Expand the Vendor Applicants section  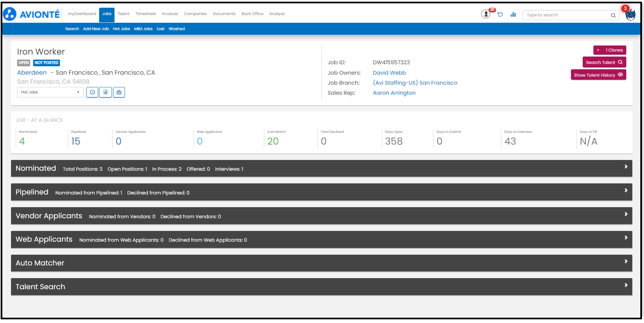coord(321,216)
